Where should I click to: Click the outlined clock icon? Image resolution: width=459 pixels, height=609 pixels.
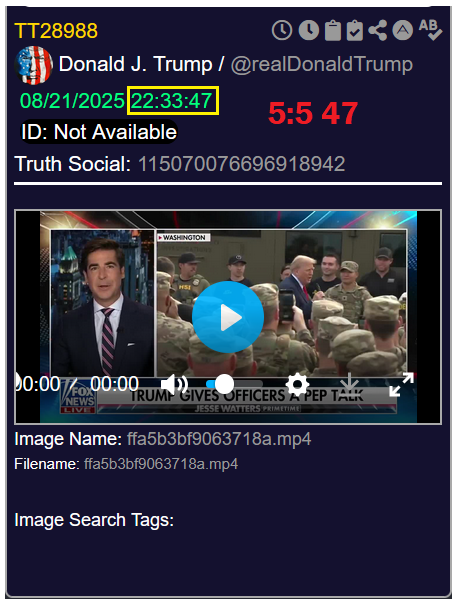coord(282,30)
